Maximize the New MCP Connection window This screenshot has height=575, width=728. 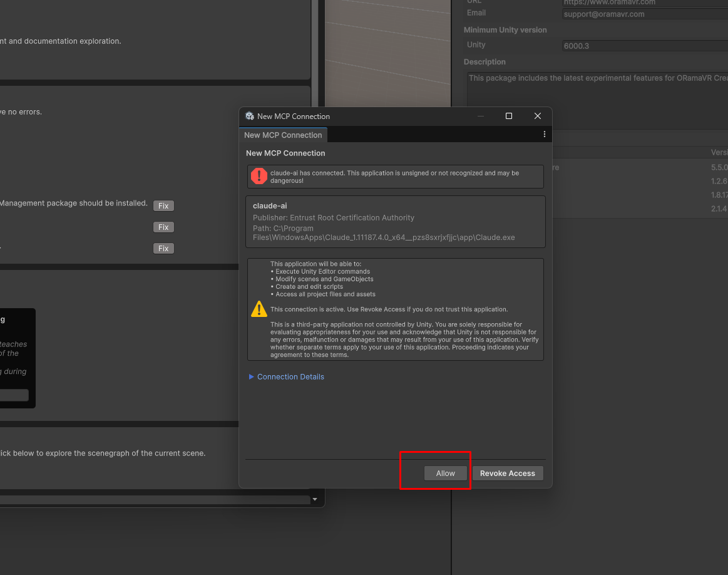click(x=509, y=116)
